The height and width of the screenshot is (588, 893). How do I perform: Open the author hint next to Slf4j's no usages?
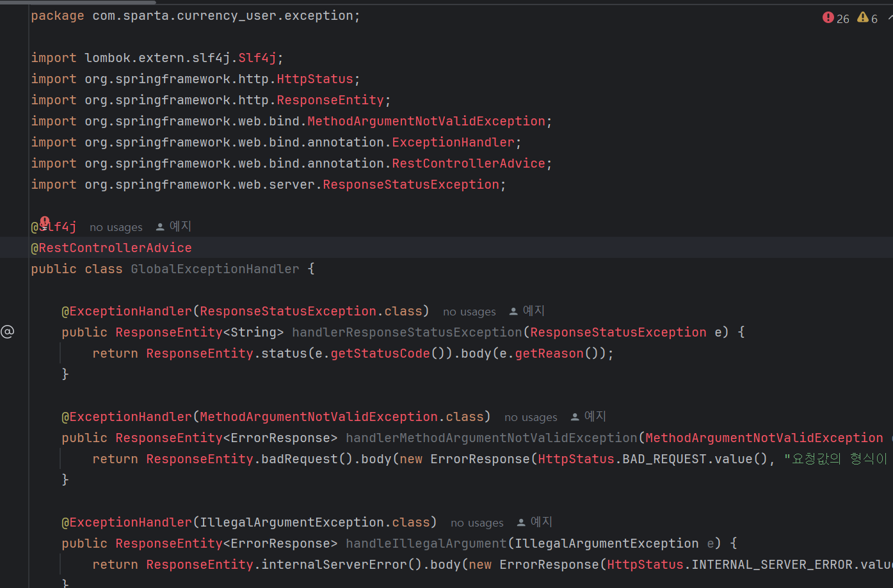point(173,226)
